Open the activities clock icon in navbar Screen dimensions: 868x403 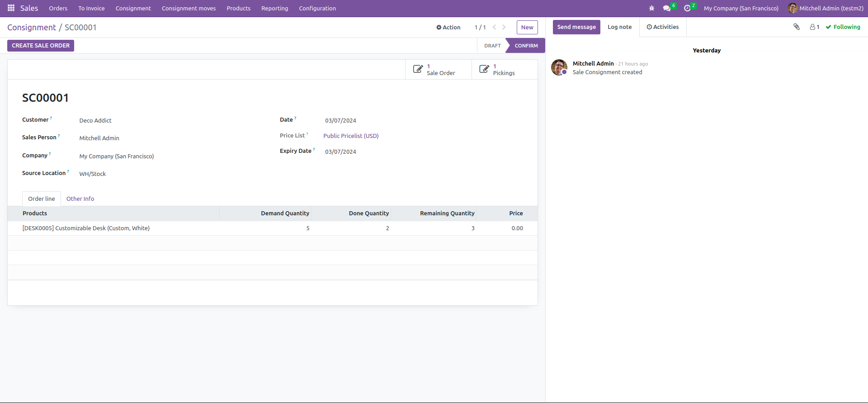point(687,8)
